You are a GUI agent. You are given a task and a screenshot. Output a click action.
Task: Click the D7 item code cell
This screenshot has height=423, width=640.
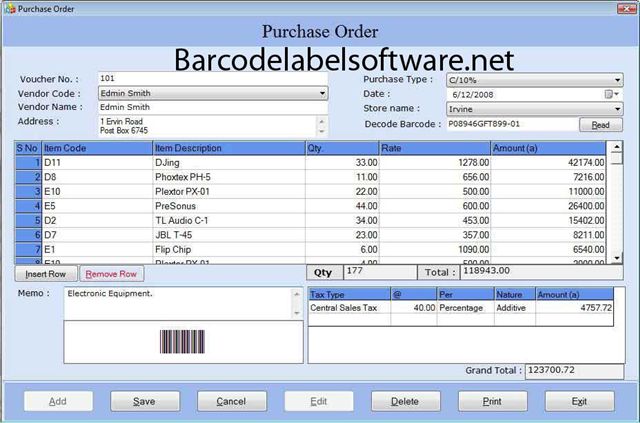pos(97,235)
